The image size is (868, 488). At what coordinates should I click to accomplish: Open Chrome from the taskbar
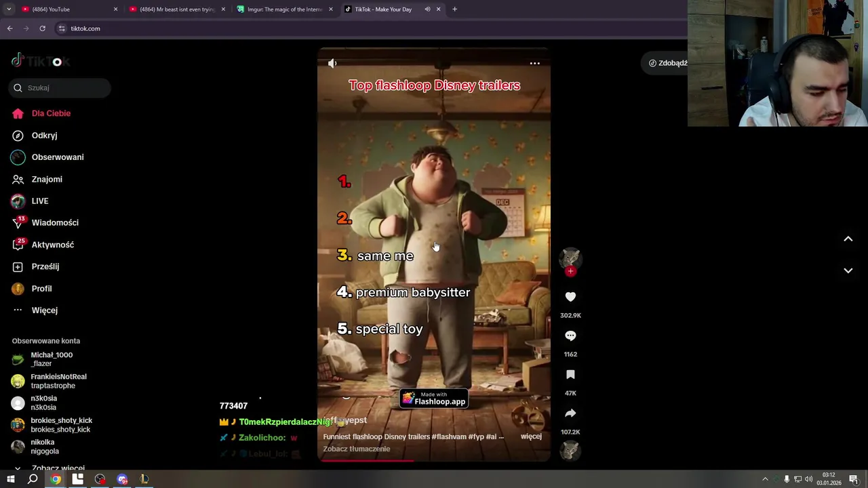click(x=56, y=479)
